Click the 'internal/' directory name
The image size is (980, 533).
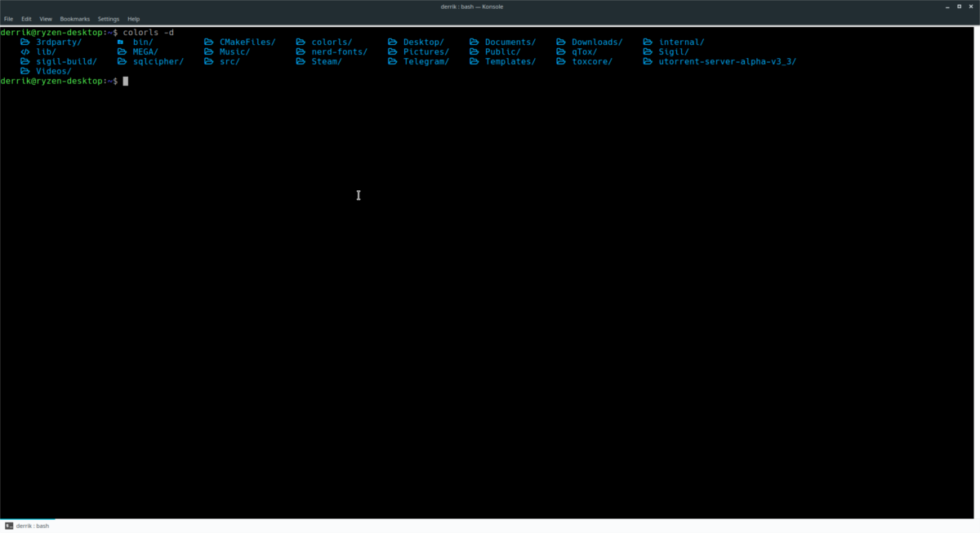(x=682, y=42)
